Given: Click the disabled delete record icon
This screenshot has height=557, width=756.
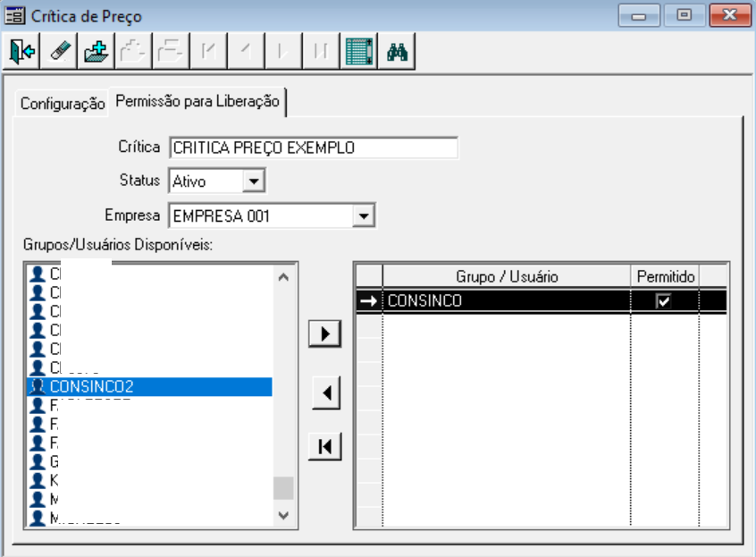Looking at the screenshot, I should [172, 51].
